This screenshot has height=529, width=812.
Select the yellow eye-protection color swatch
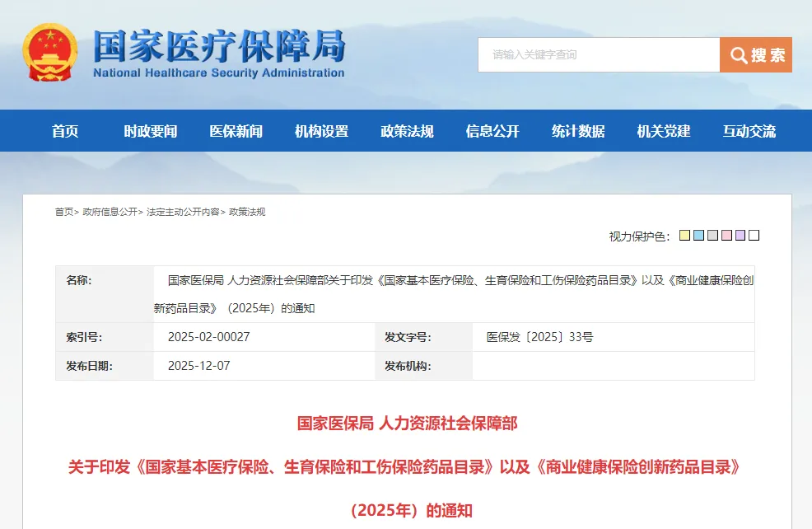click(x=684, y=236)
